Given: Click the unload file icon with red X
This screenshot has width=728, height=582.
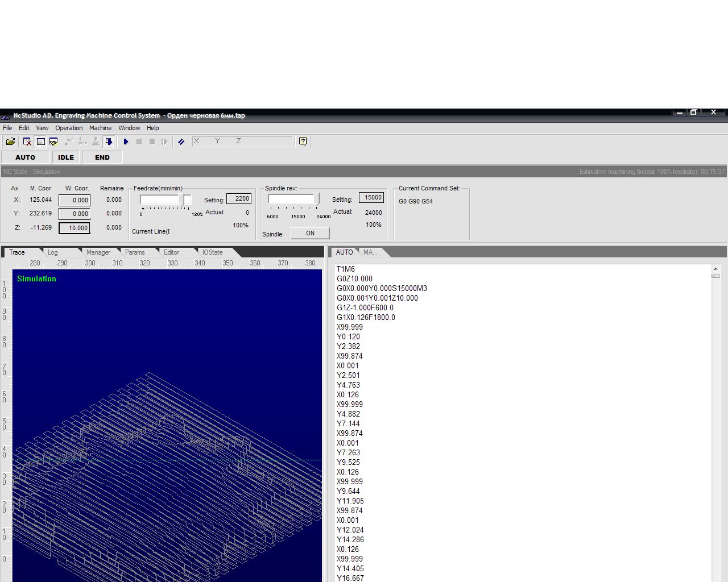Looking at the screenshot, I should click(x=27, y=142).
